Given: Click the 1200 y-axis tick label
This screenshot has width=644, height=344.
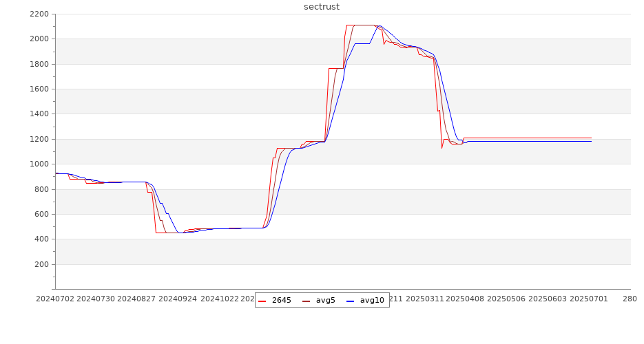Looking at the screenshot, I should (x=39, y=140).
